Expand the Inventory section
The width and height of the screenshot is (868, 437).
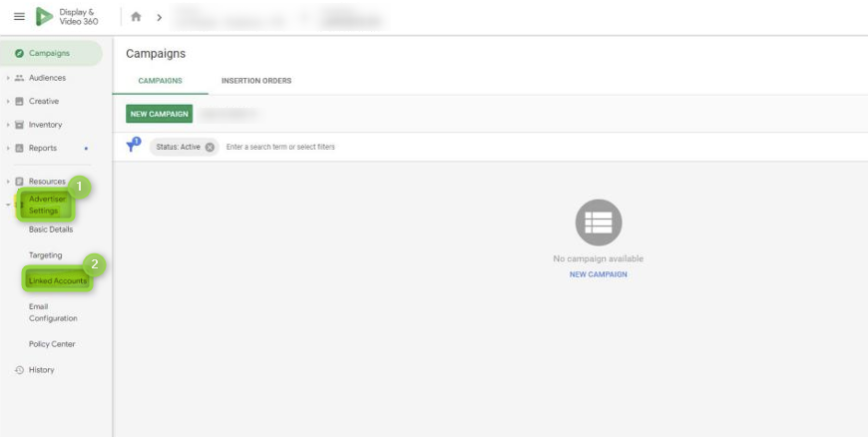[8, 125]
